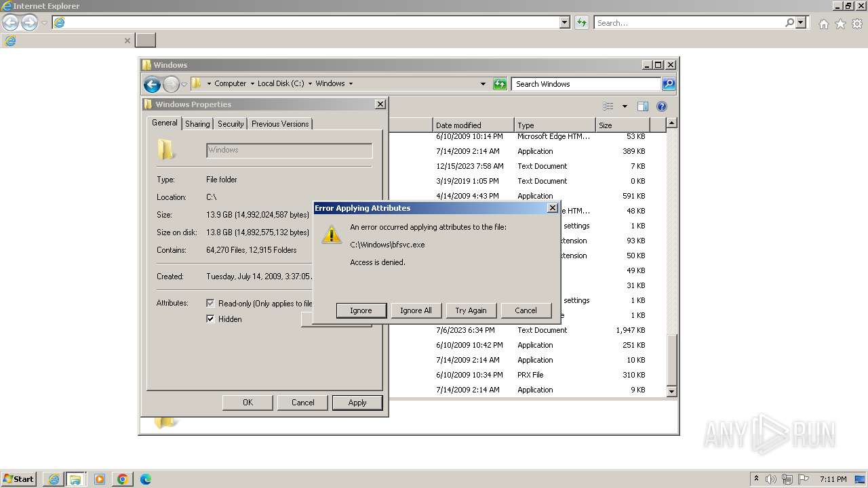868x488 pixels.
Task: Open the view options dropdown arrow
Action: pos(625,106)
